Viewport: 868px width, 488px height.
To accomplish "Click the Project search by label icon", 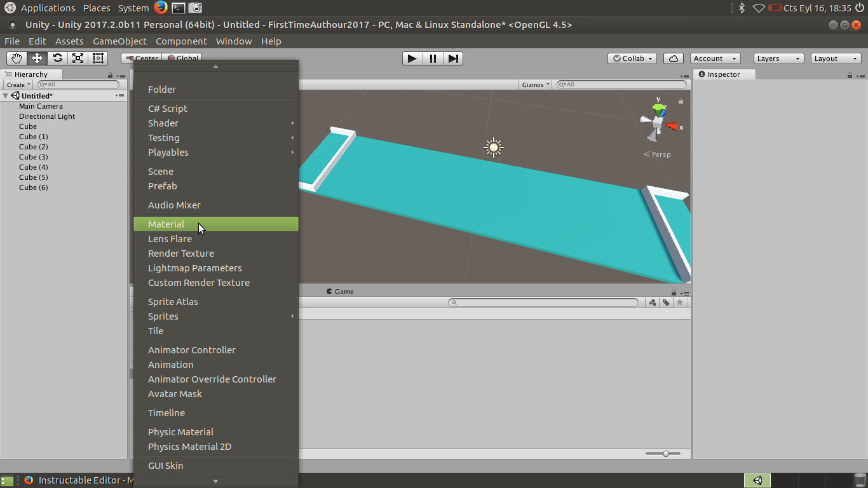I will 666,302.
